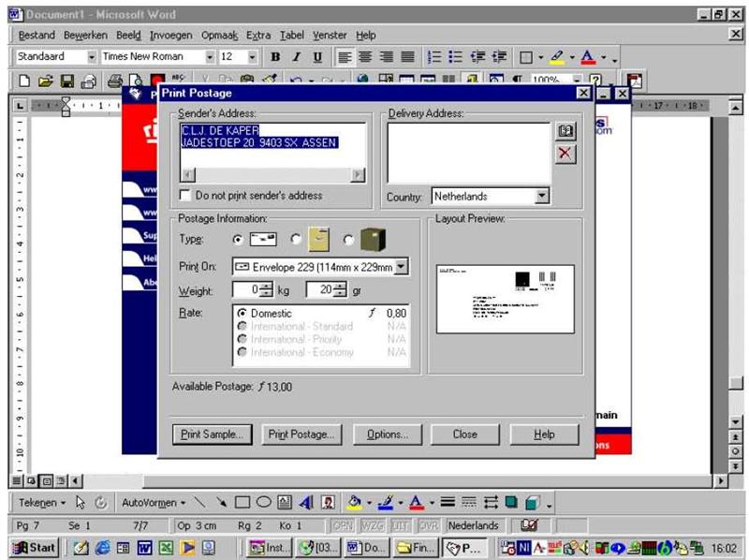
Task: Apply numbered list formatting
Action: point(434,57)
